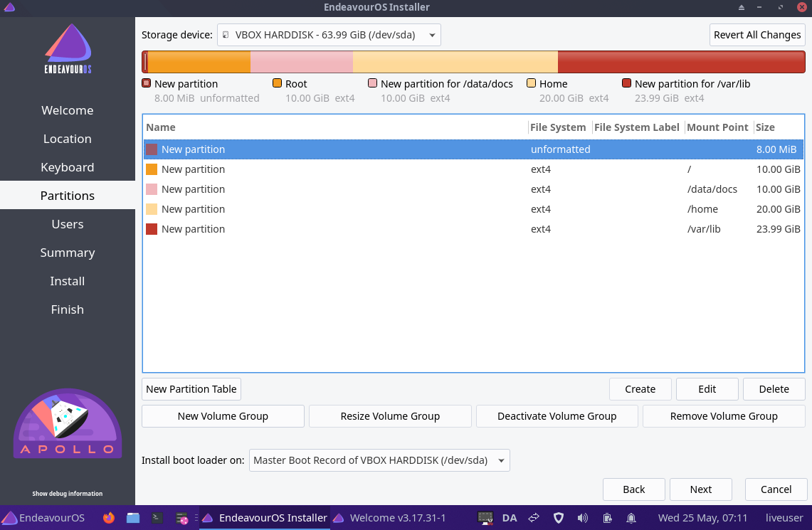
Task: Sort by File System Label column header
Action: (x=638, y=127)
